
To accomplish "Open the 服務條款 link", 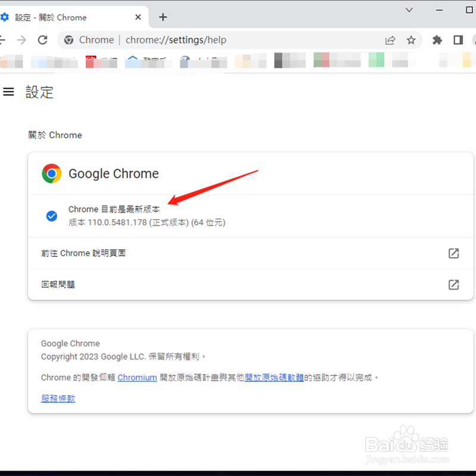I will click(58, 398).
